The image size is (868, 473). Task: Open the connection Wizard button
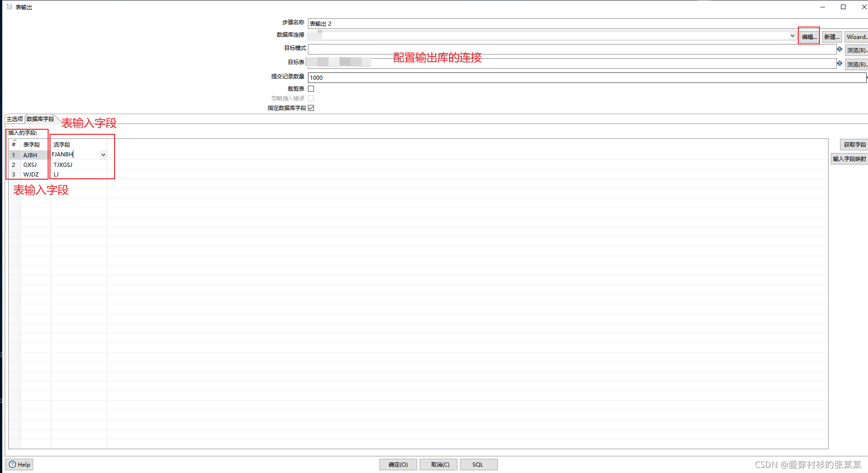(x=856, y=37)
